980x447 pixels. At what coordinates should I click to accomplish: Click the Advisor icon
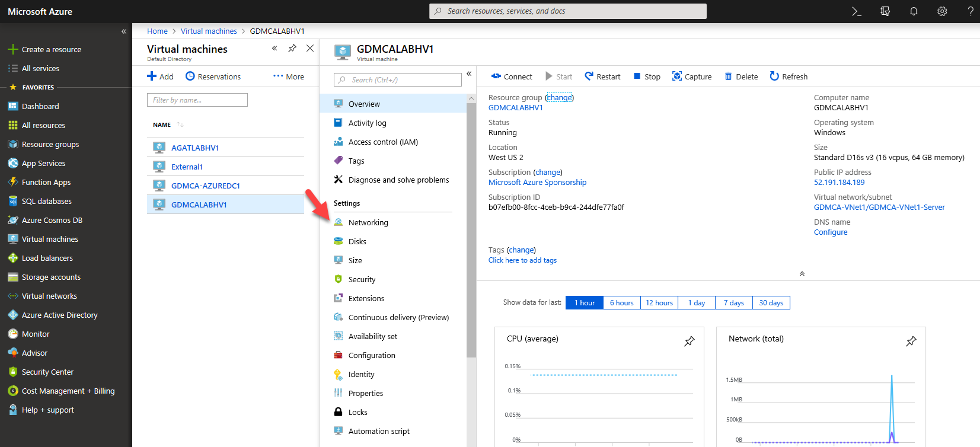tap(13, 353)
